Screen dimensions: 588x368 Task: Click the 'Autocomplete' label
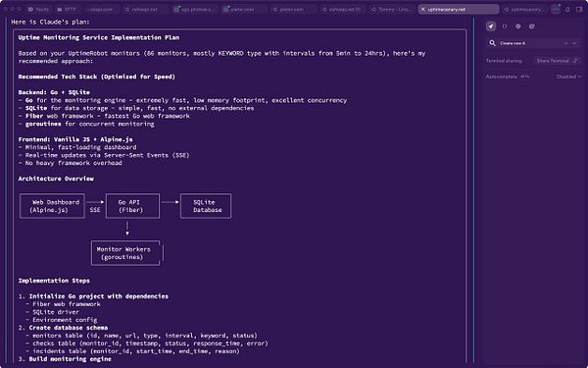pos(502,77)
